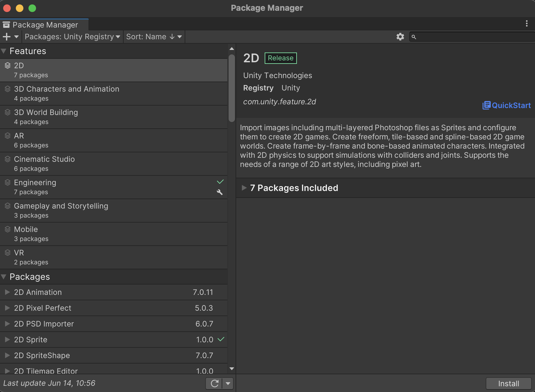Click the Release tag label
Viewport: 535px width, 392px height.
pyautogui.click(x=280, y=58)
